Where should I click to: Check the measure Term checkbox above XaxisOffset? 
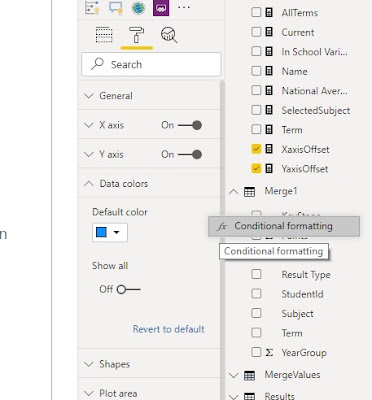(256, 129)
